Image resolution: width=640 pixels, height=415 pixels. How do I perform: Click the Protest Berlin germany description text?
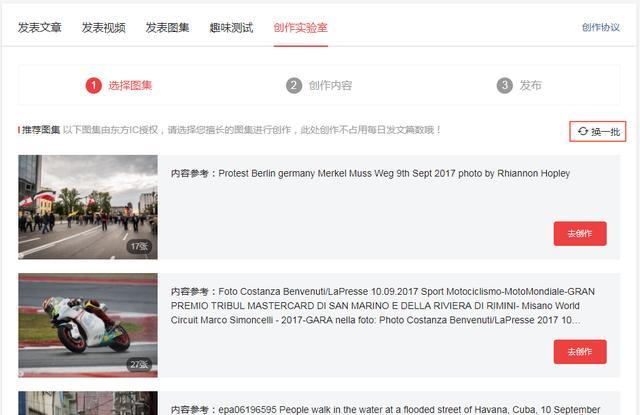click(x=370, y=173)
